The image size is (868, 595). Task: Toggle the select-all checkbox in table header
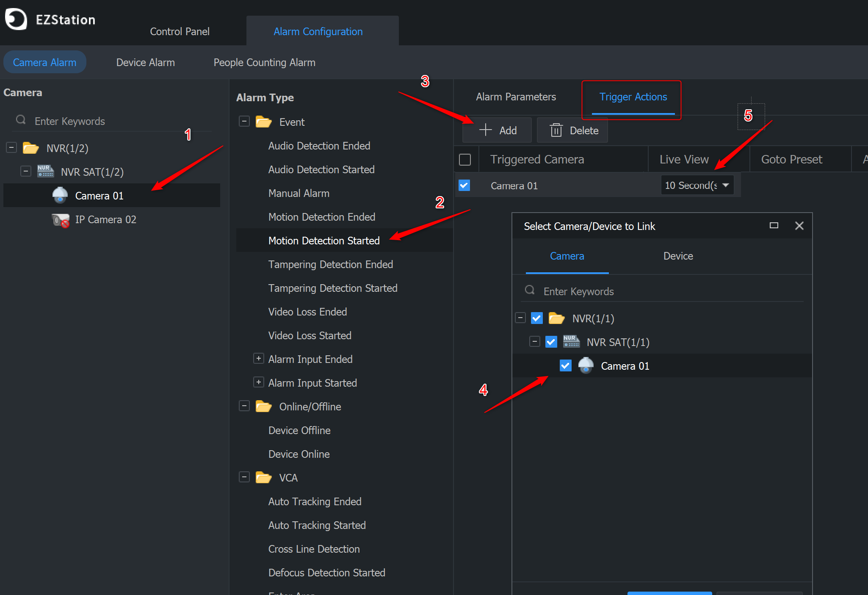(x=465, y=160)
